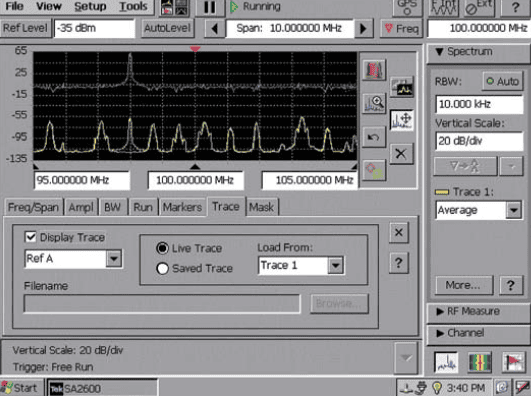
Task: Expand the status area down arrow
Action: (406, 358)
